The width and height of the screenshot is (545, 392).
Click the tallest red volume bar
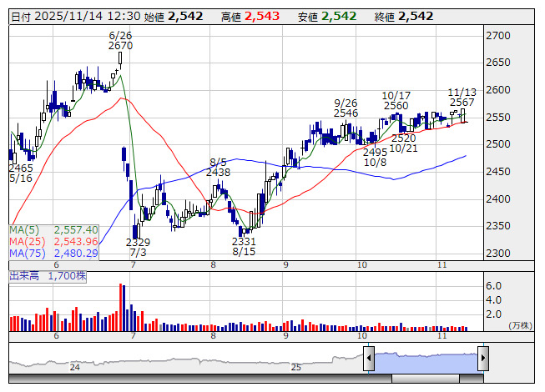point(121,308)
